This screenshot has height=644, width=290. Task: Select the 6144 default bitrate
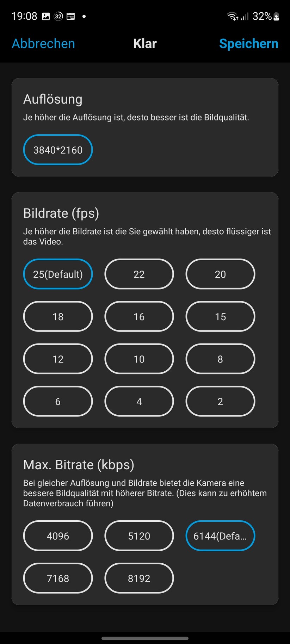tap(220, 536)
